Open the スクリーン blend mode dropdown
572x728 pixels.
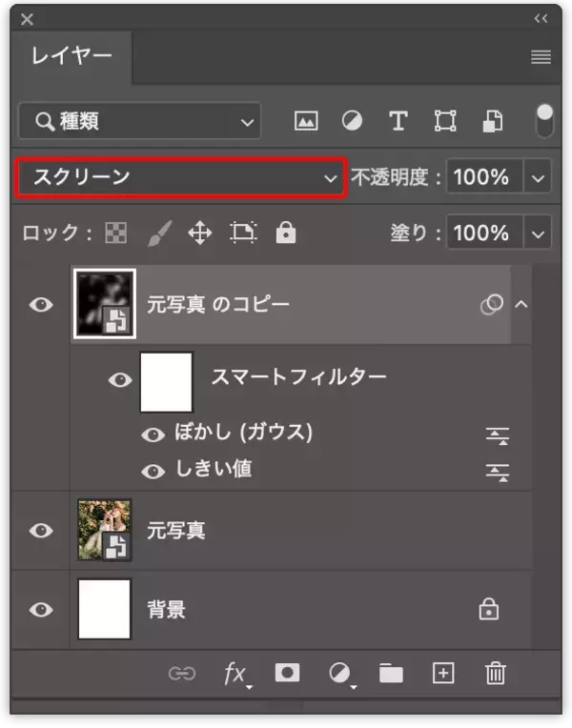pos(182,178)
